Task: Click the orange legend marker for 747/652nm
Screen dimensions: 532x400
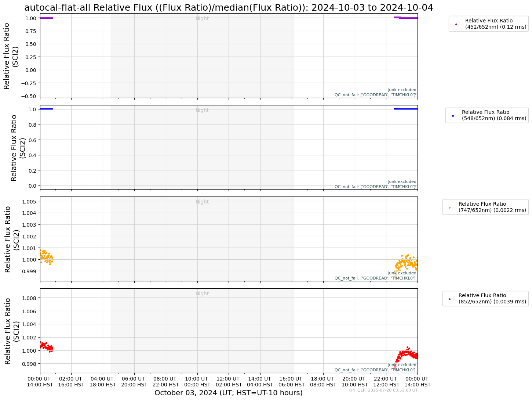Action: tap(450, 208)
